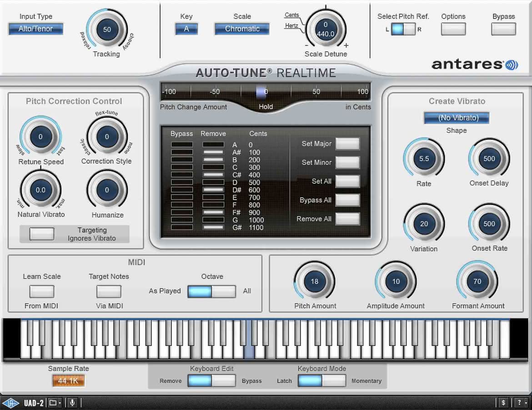Click the Tracking knob showing 50
Image resolution: width=532 pixels, height=410 pixels.
[107, 30]
